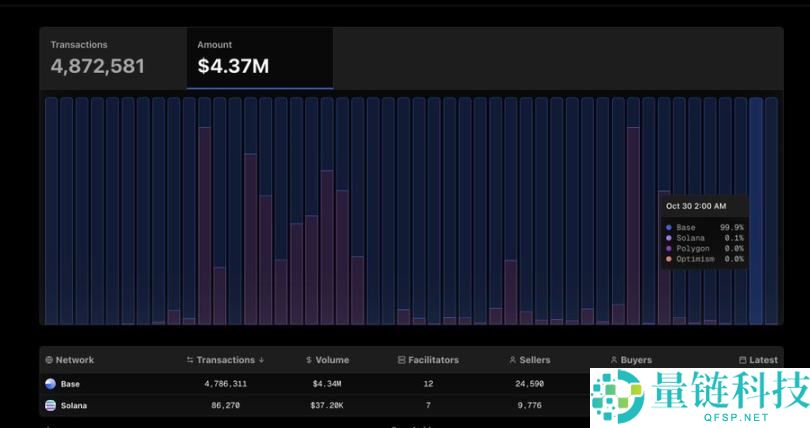Click the highlighted rightmost bar in chart
This screenshot has height=428, width=810.
pyautogui.click(x=756, y=210)
